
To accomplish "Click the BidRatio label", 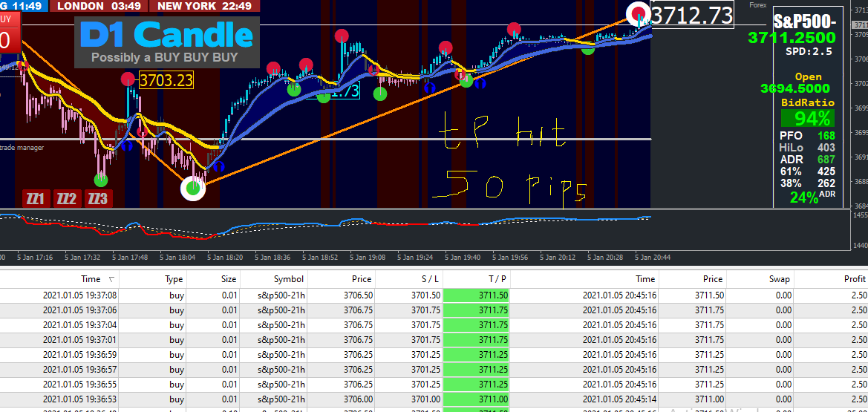I will pyautogui.click(x=808, y=103).
